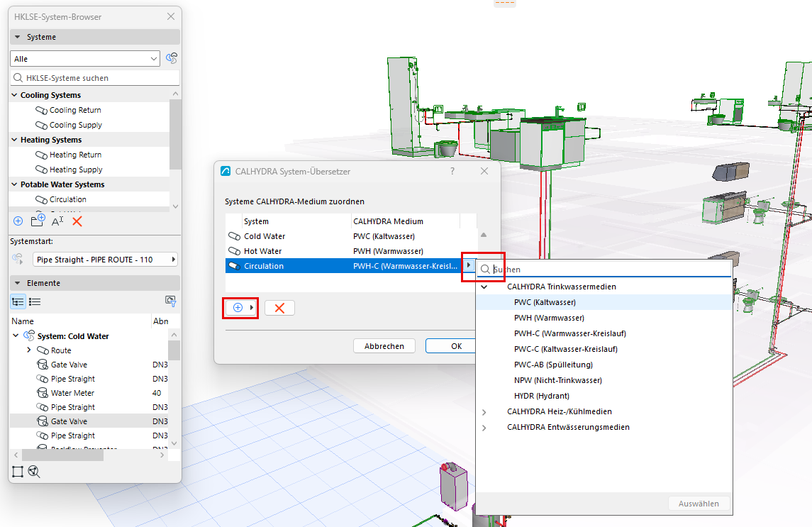Collapse the Potable Water Systems group
This screenshot has height=527, width=812.
coord(14,184)
